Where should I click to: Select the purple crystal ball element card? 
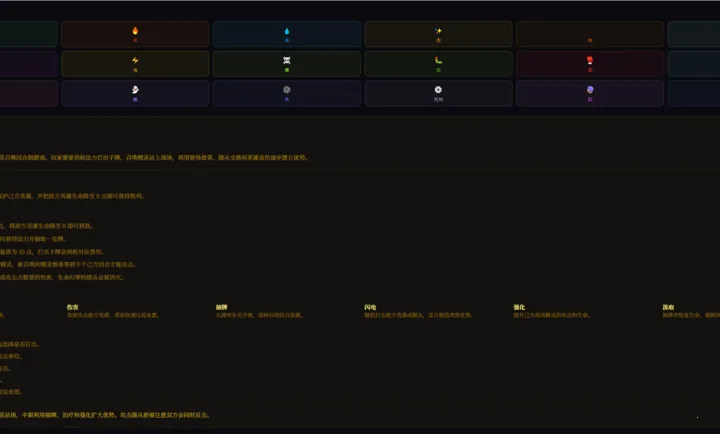coord(590,93)
